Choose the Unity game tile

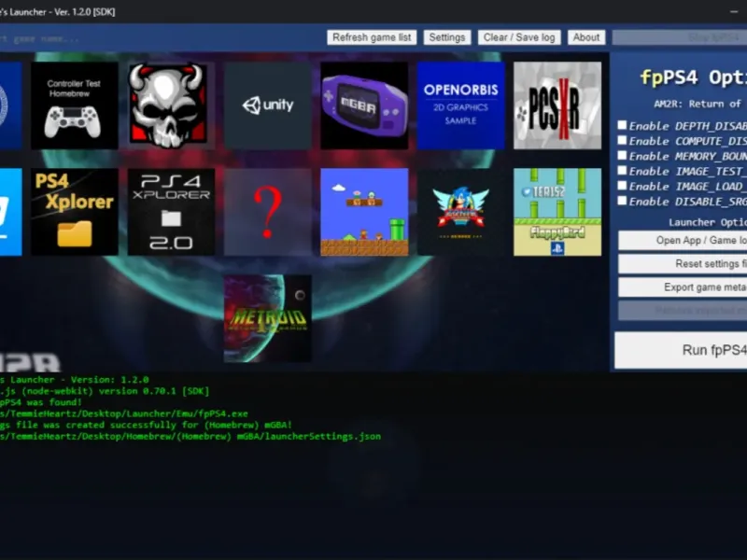268,105
